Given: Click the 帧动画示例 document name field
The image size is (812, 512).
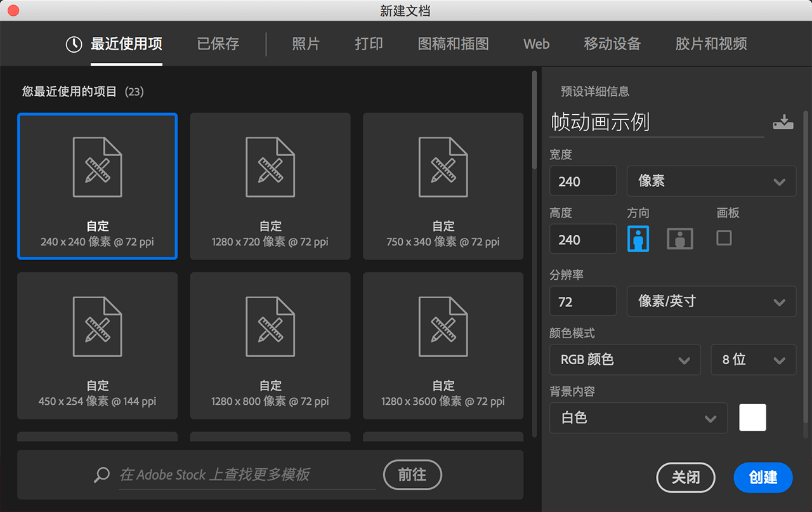Looking at the screenshot, I should click(x=657, y=122).
